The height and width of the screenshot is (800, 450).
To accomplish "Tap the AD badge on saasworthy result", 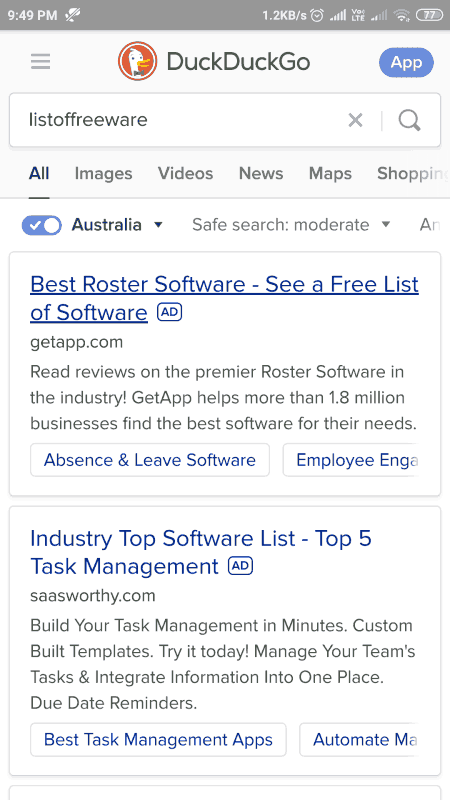I will (240, 566).
